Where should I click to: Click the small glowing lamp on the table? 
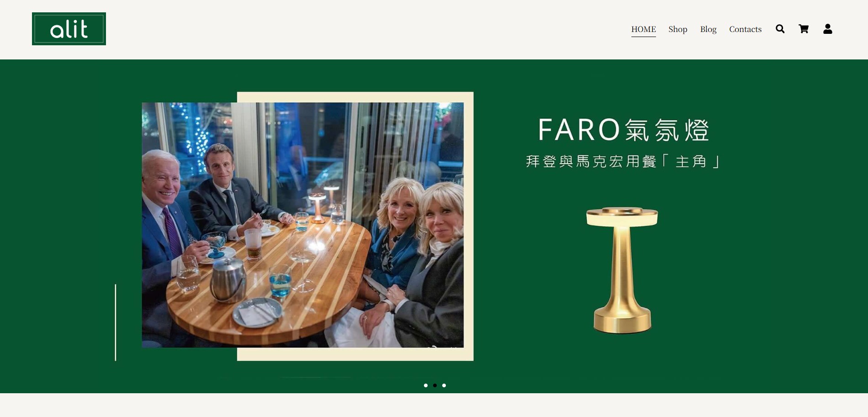[317, 208]
